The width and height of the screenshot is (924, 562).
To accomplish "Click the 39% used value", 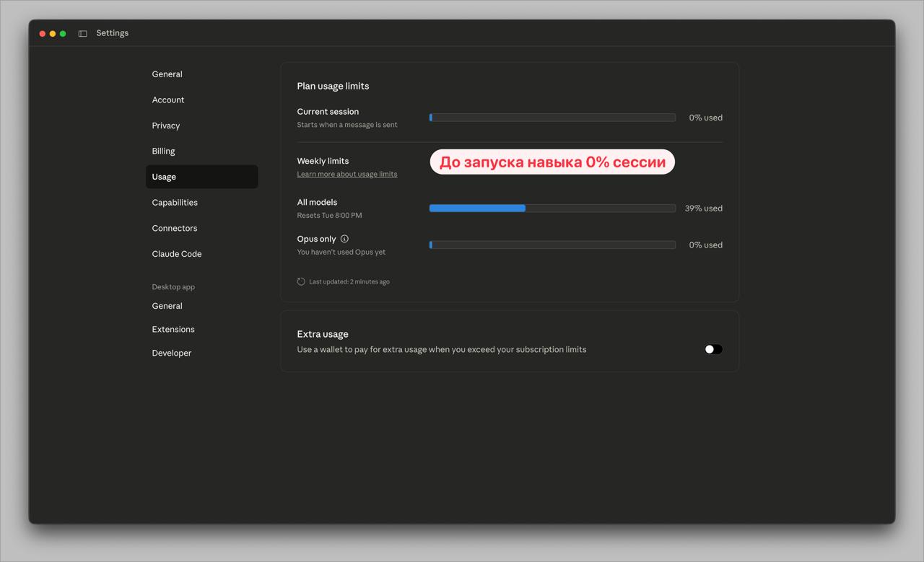I will 704,208.
